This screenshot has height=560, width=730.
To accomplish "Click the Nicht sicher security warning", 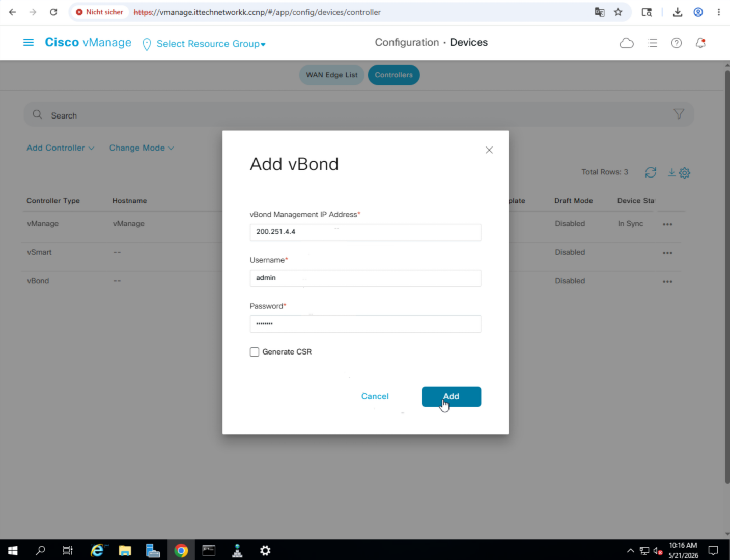I will coord(99,12).
